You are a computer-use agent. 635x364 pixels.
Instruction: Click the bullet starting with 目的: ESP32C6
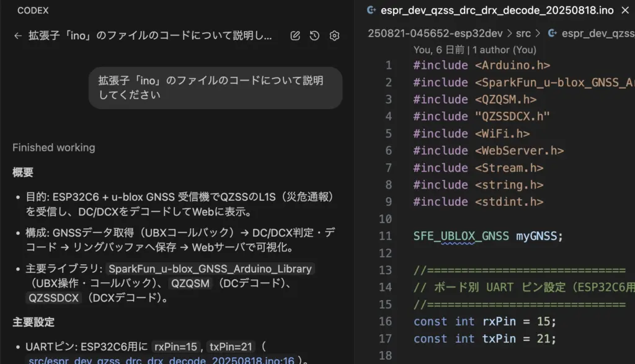180,204
